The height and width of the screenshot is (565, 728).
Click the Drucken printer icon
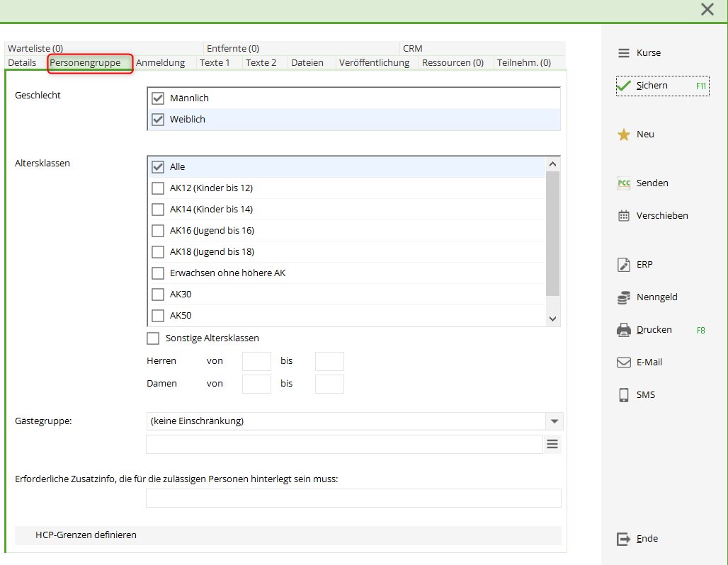click(x=624, y=330)
